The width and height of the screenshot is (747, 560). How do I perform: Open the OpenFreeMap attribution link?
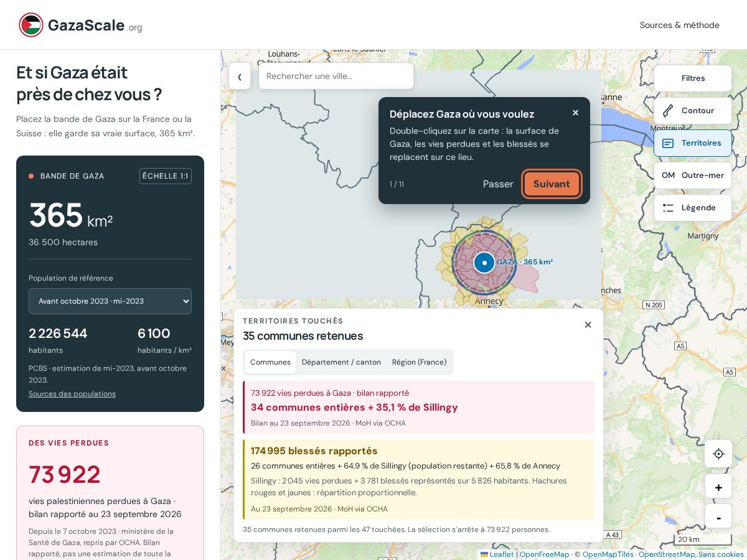tap(545, 554)
